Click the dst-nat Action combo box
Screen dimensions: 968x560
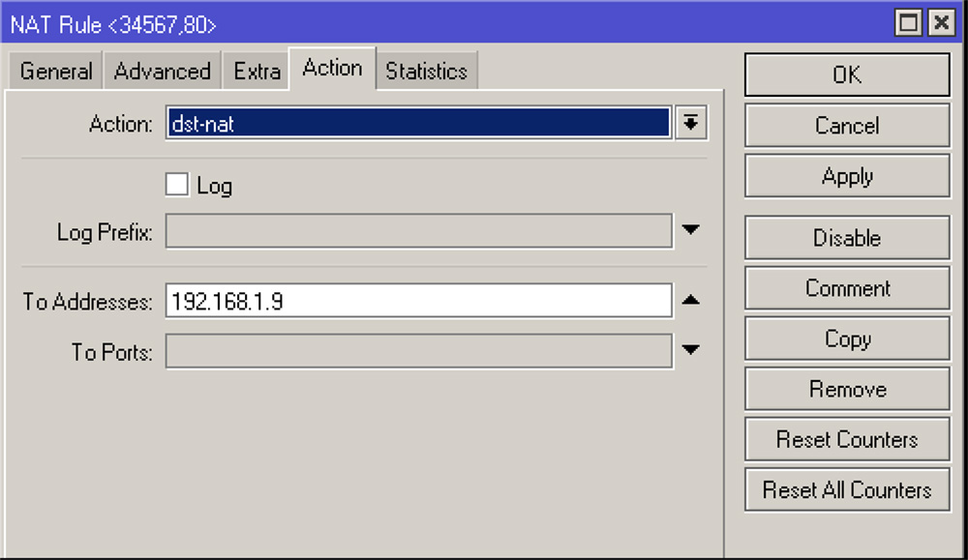click(x=417, y=124)
